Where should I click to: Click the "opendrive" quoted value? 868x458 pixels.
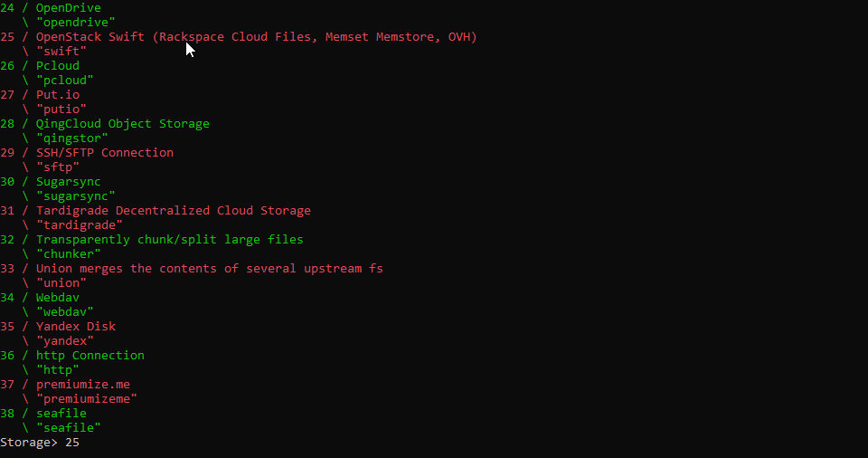pos(75,23)
